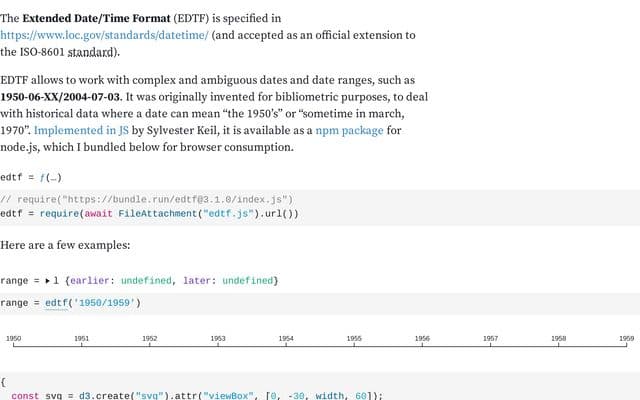
Task: Select the 1959 tick on the axis
Action: pyautogui.click(x=627, y=338)
